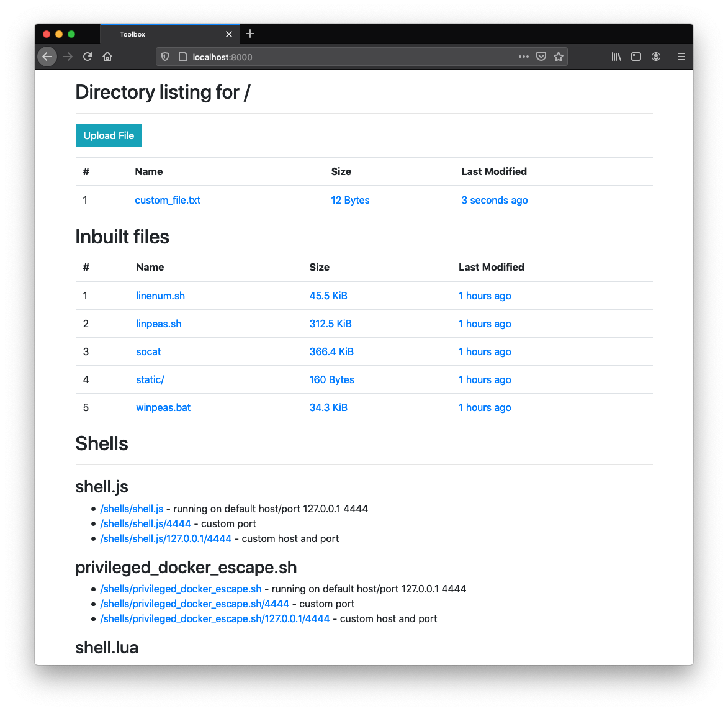This screenshot has width=728, height=711.
Task: Click the Upload File button
Action: click(x=109, y=135)
